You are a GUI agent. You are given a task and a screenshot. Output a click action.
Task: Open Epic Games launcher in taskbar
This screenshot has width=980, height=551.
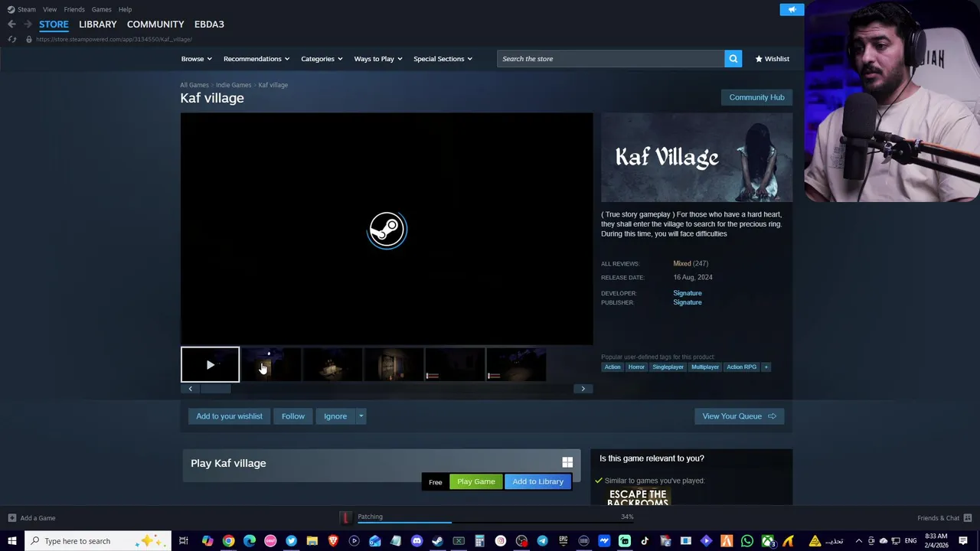pyautogui.click(x=563, y=541)
